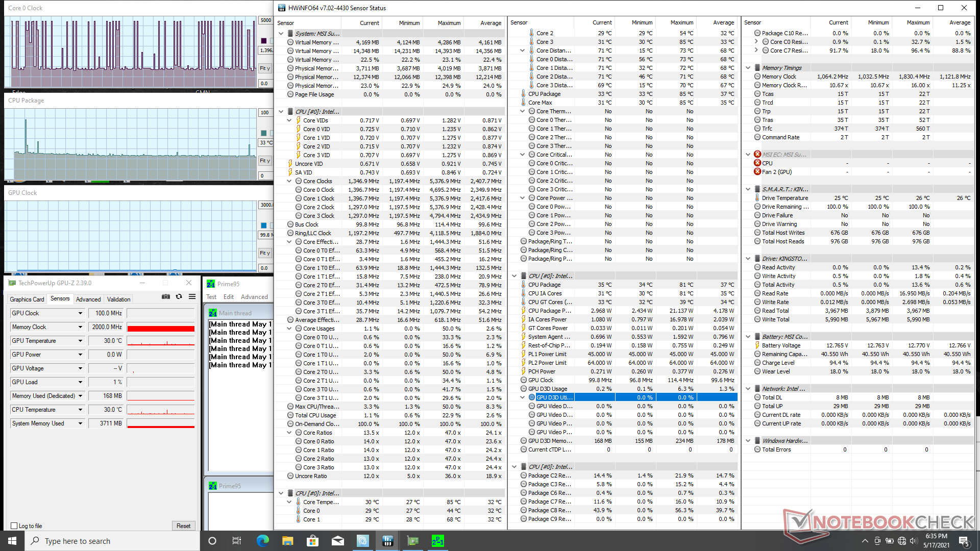Collapse the Core VIDs tree group
The width and height of the screenshot is (980, 551).
pos(289,120)
